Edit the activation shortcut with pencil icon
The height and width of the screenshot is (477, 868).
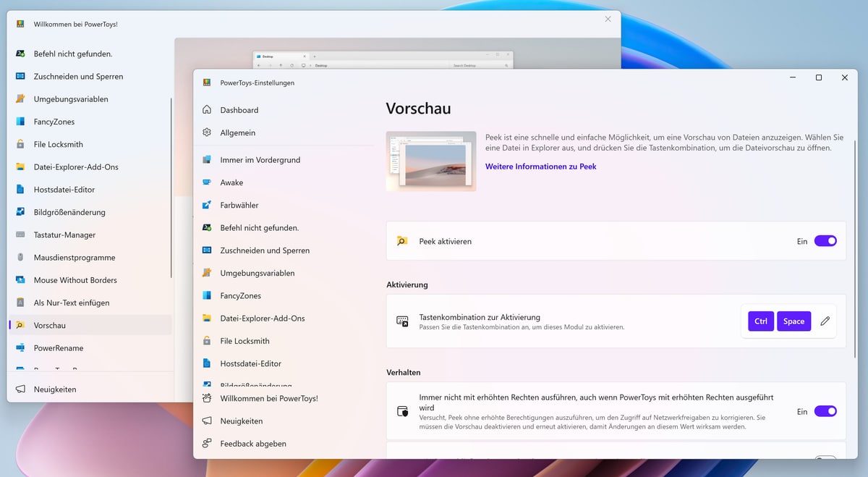click(x=825, y=321)
